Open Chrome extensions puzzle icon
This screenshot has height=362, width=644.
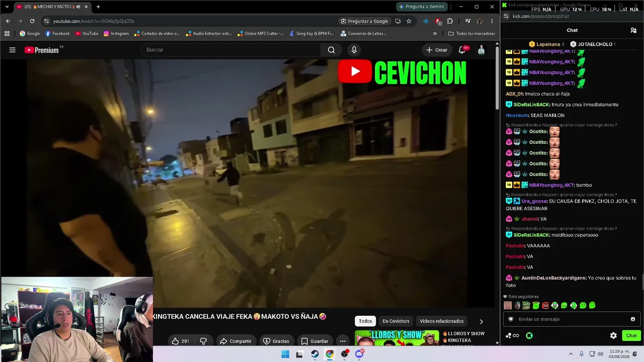(x=450, y=21)
